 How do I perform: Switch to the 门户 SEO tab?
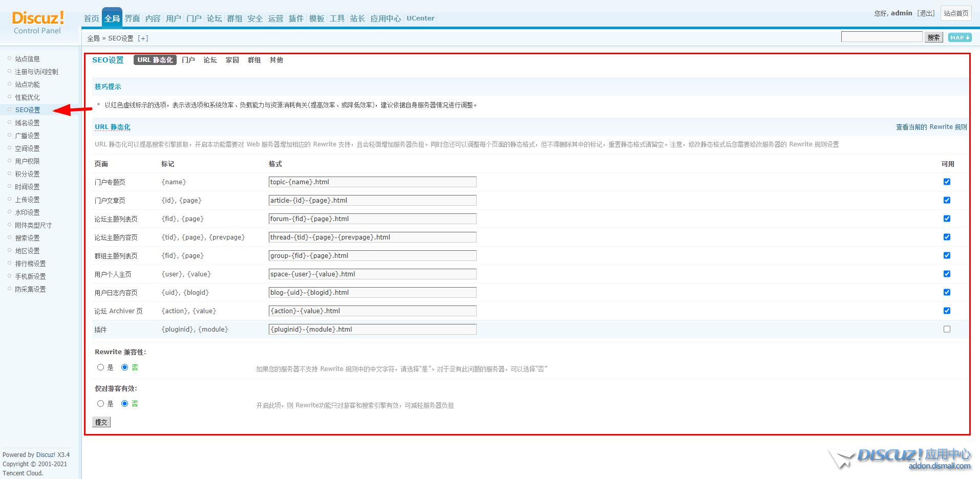click(x=188, y=60)
